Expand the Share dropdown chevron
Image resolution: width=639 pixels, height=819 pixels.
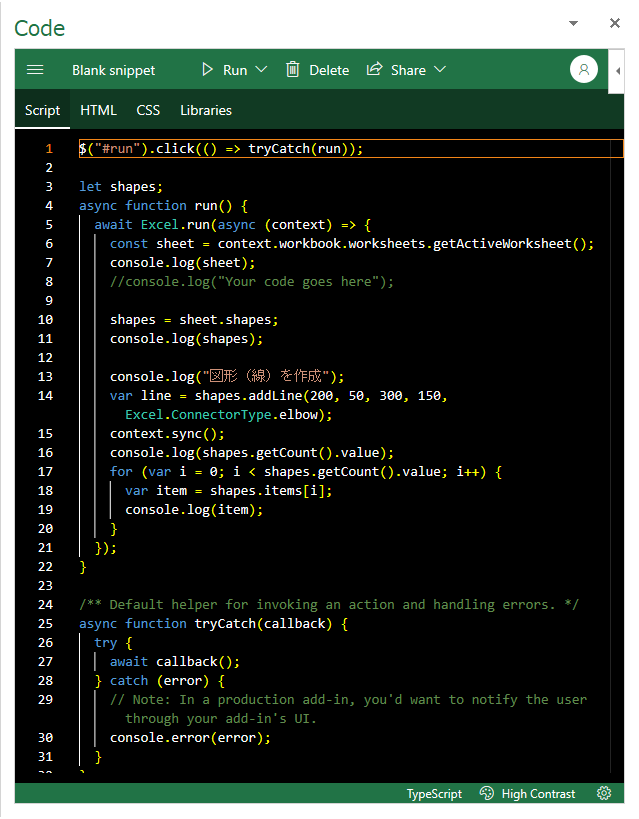(x=440, y=70)
